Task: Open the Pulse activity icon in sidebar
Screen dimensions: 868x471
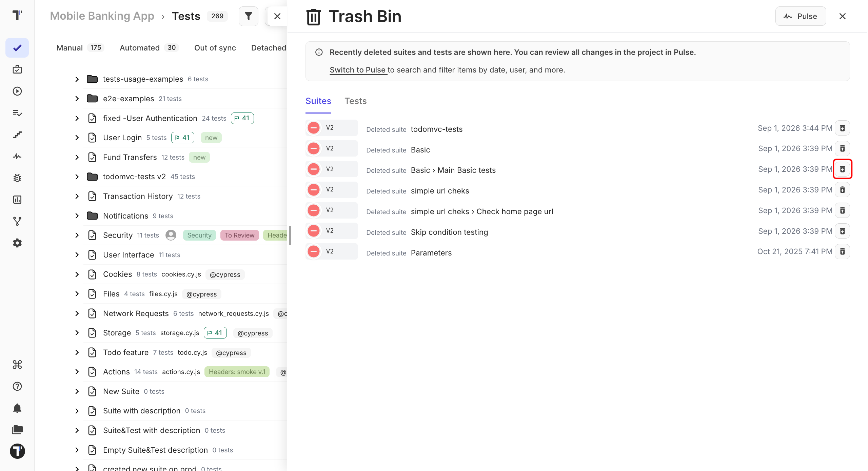Action: pos(17,156)
